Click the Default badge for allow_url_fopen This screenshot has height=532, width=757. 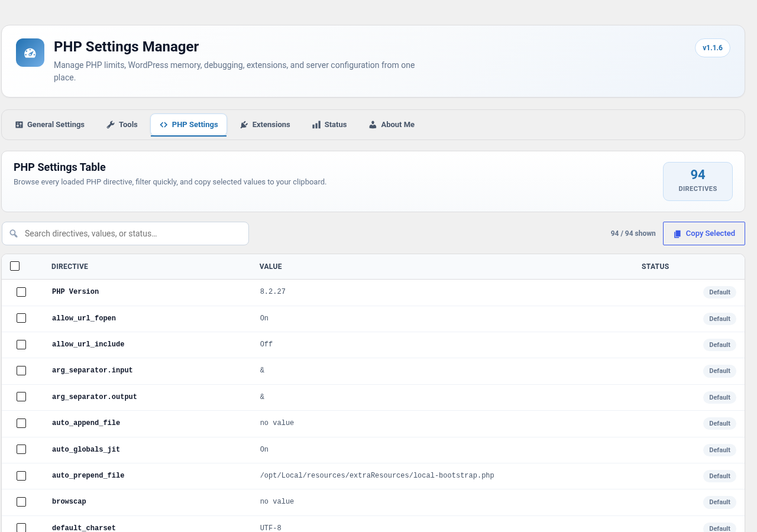720,319
